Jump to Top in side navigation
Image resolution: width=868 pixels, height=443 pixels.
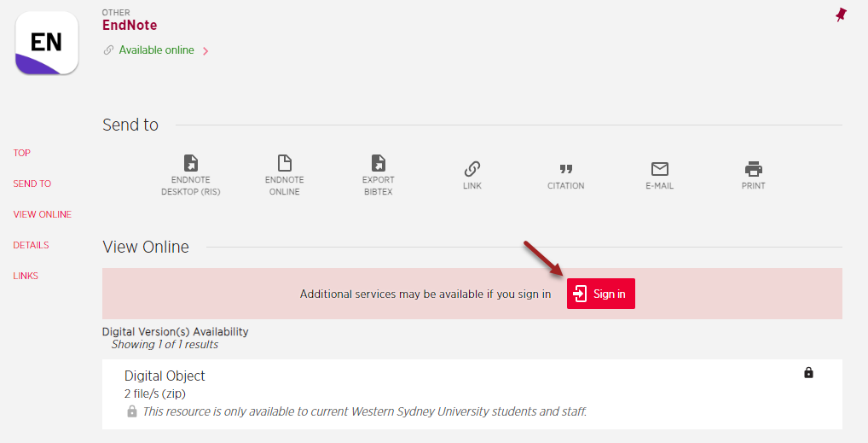coord(22,153)
